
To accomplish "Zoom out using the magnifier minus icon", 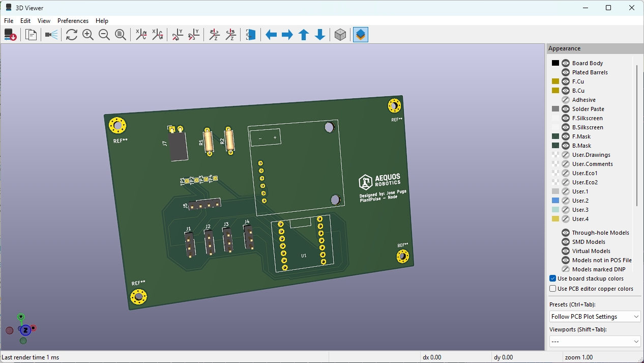I will [x=104, y=35].
